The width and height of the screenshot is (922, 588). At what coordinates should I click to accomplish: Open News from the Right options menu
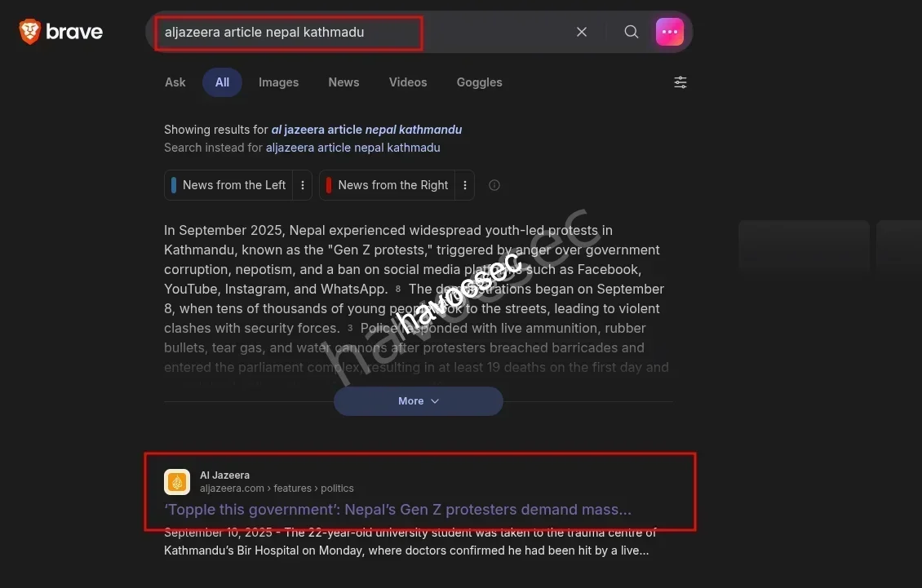click(465, 185)
